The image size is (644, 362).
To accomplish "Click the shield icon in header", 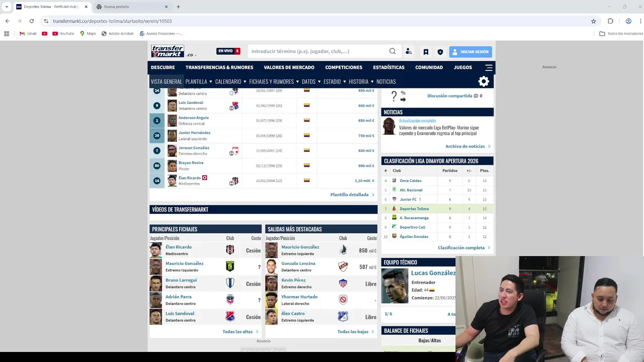I will 440,52.
